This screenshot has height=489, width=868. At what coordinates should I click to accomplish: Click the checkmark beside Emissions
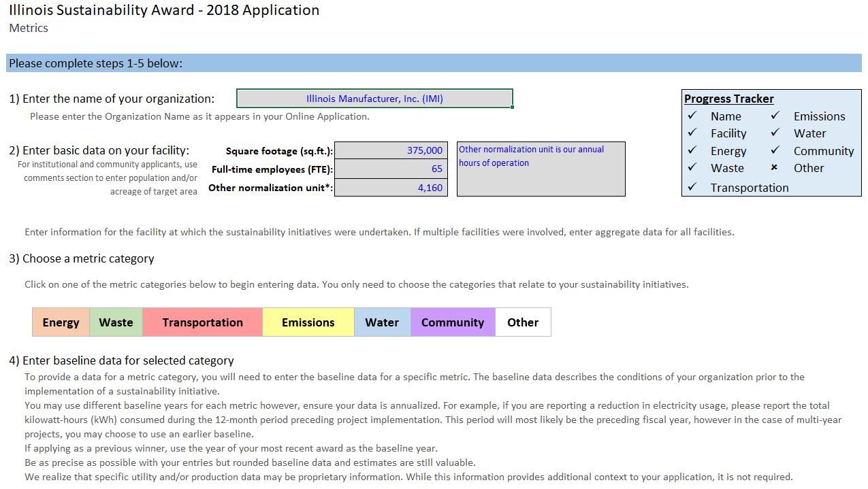[775, 116]
